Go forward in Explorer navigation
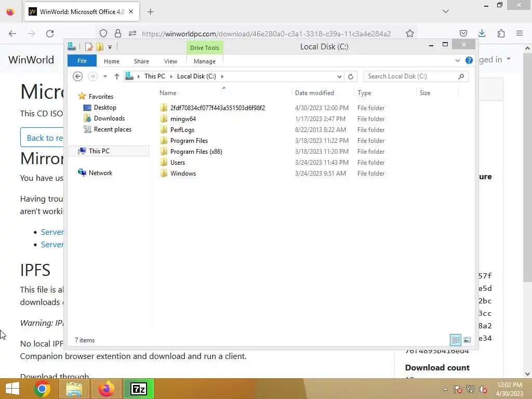532x399 pixels. click(92, 76)
